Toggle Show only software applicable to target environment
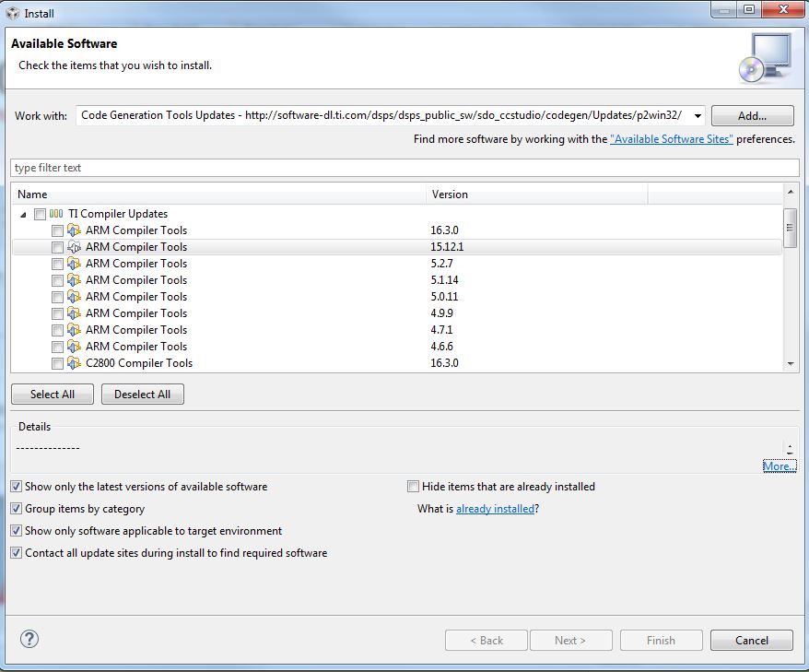This screenshot has width=809, height=672. click(x=17, y=531)
